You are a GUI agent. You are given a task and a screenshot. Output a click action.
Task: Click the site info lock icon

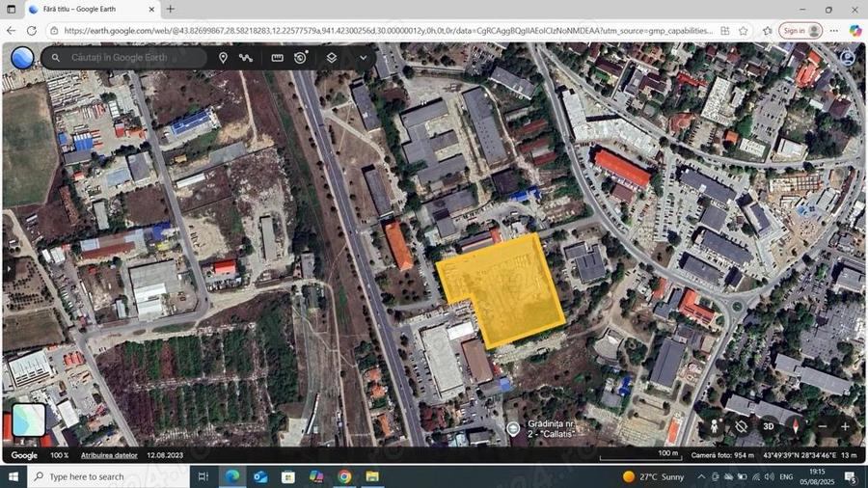54,31
